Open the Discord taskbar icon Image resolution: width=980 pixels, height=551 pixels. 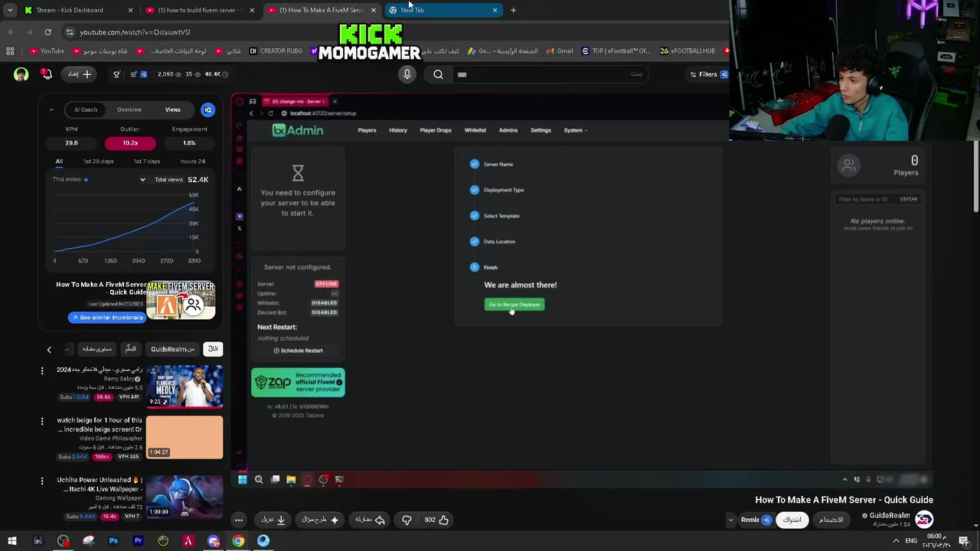[214, 541]
